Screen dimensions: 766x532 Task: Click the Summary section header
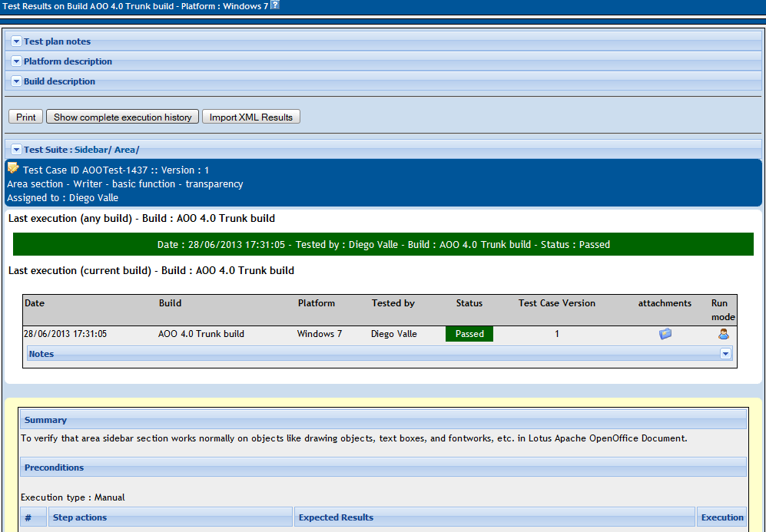click(x=383, y=420)
